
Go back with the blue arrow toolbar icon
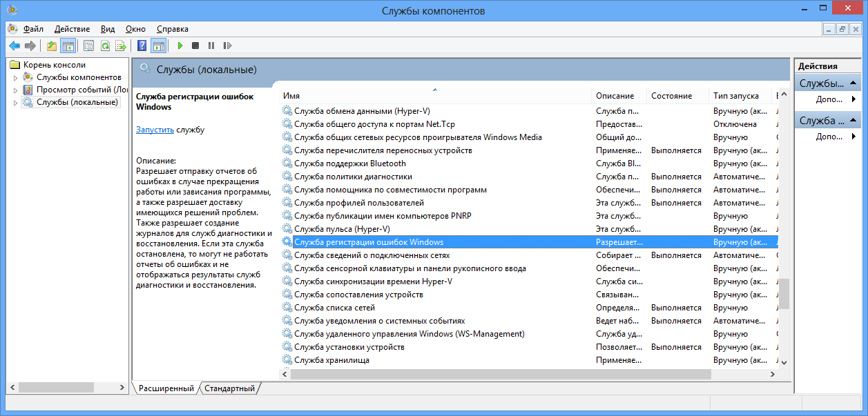(x=15, y=46)
